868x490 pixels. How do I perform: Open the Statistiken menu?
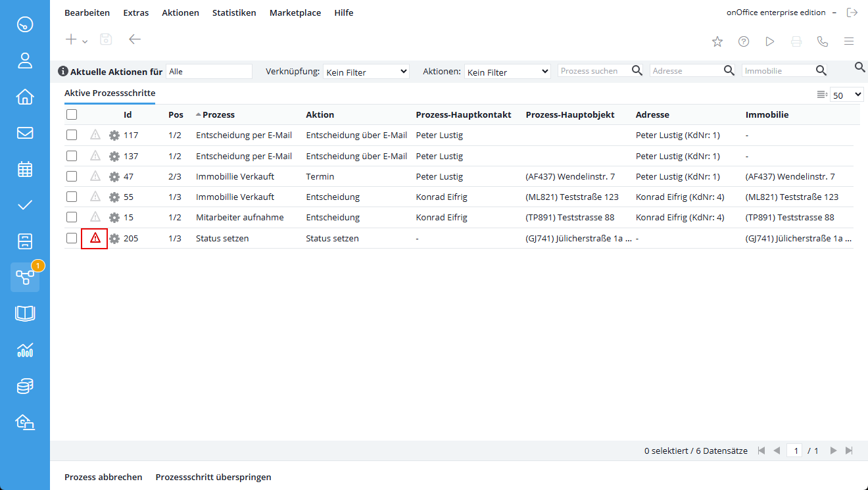[234, 12]
